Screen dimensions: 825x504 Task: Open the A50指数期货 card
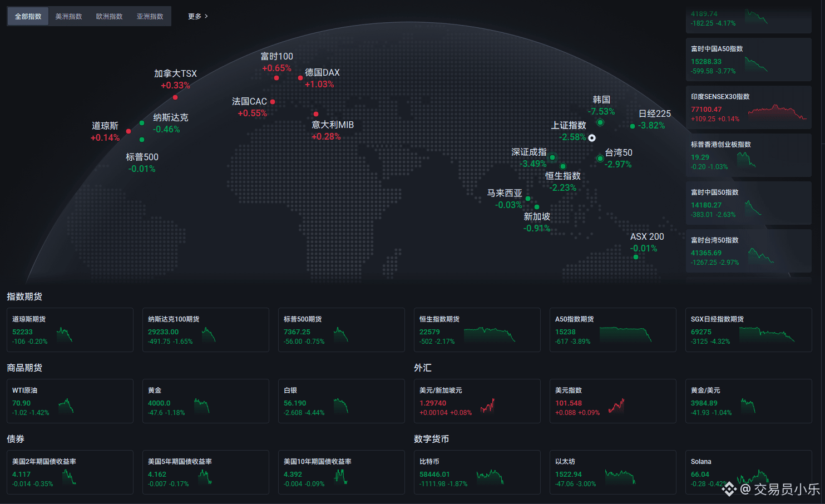coord(613,330)
